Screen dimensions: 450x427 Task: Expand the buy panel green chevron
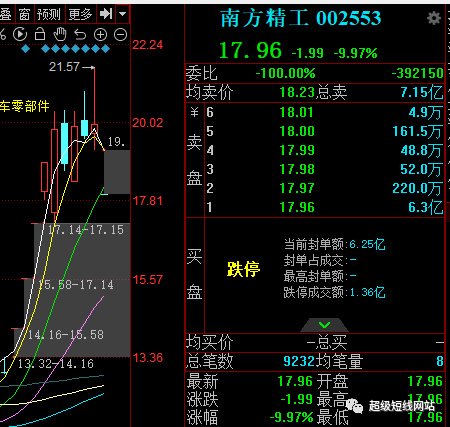324,325
